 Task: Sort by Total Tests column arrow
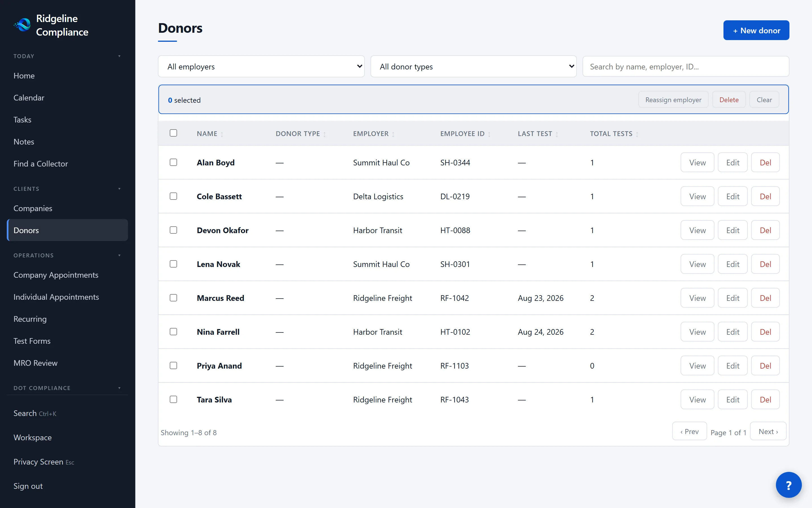pos(637,134)
